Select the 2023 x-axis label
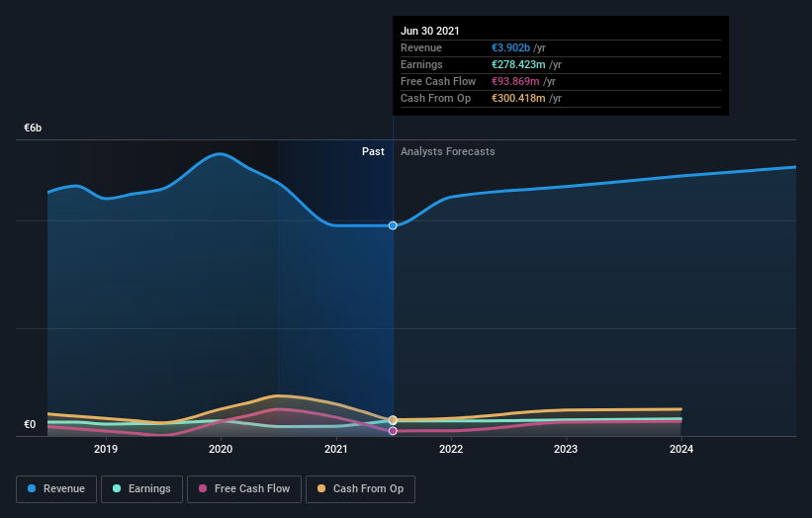812x518 pixels. pyautogui.click(x=566, y=449)
